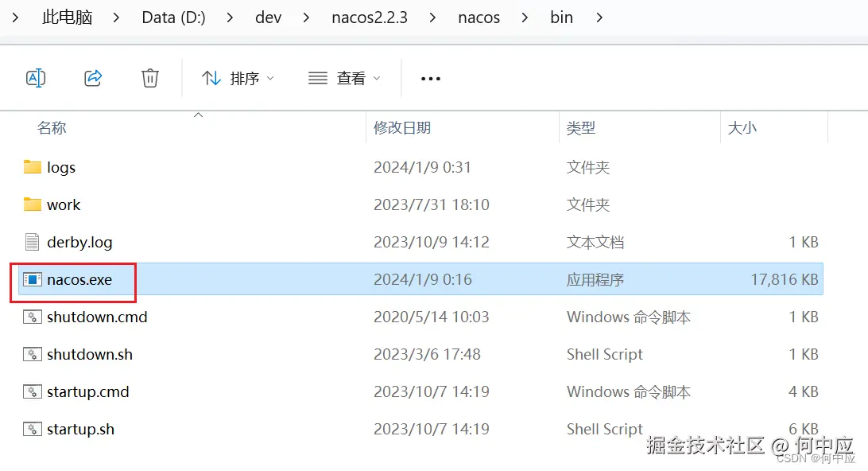
Task: Open the bin breadcrumb entry
Action: [561, 17]
